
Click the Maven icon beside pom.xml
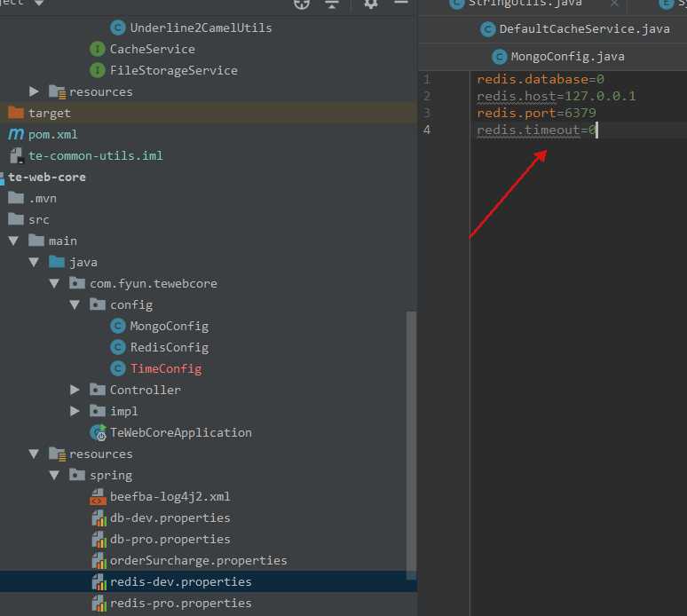tap(16, 134)
